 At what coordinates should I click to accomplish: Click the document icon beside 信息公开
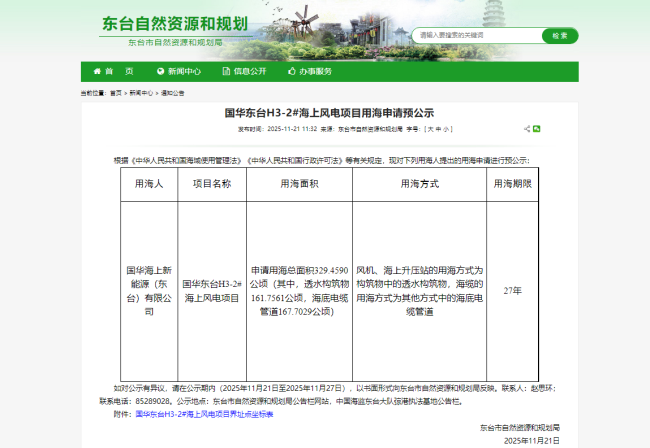226,71
